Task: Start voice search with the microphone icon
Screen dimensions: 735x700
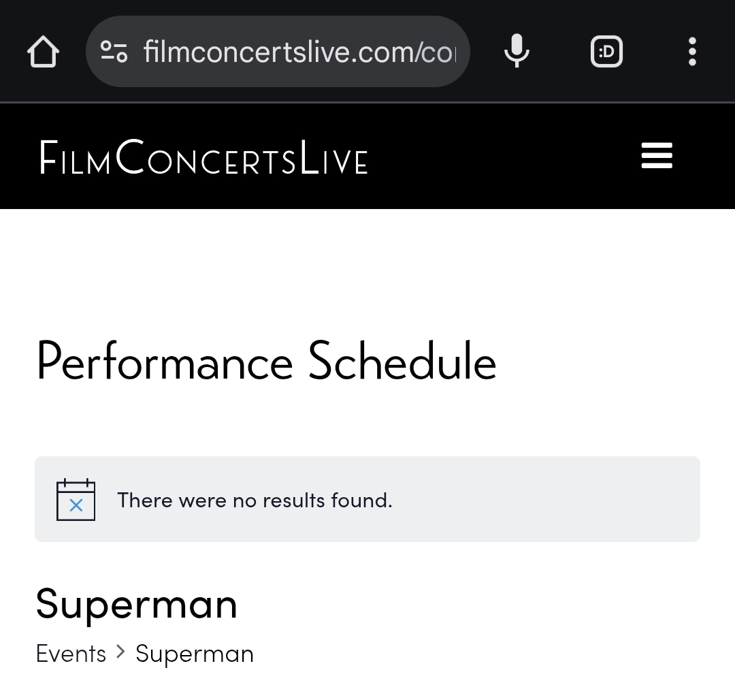Action: pos(517,51)
